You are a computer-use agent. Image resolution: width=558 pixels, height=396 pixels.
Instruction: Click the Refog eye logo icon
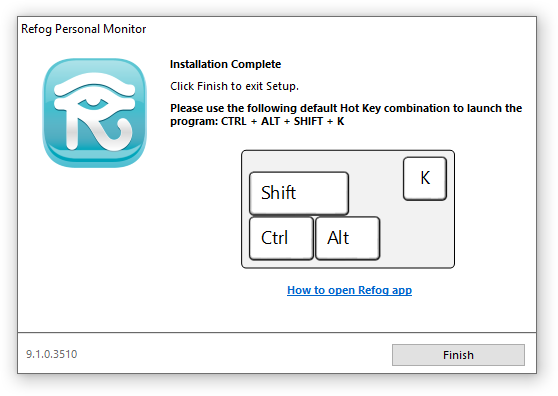point(95,113)
